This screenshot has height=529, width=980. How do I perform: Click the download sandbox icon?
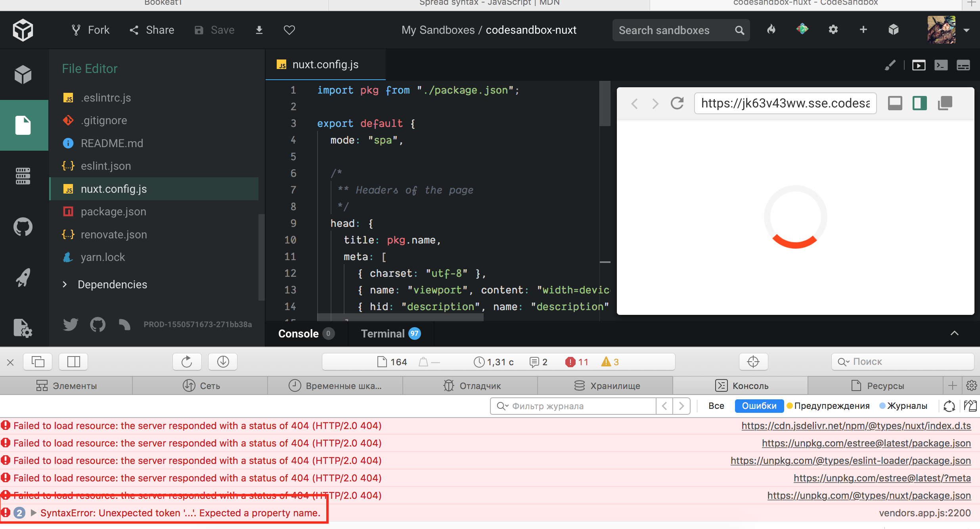[x=259, y=30]
